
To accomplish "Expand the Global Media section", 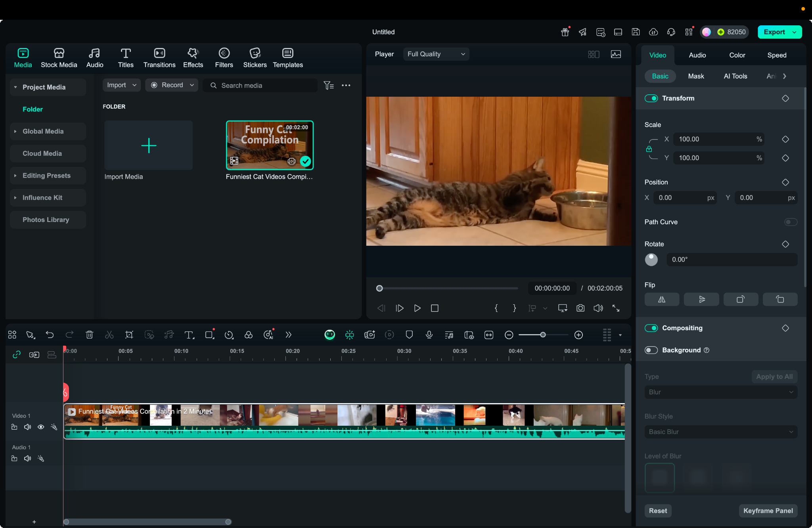I will pyautogui.click(x=15, y=131).
